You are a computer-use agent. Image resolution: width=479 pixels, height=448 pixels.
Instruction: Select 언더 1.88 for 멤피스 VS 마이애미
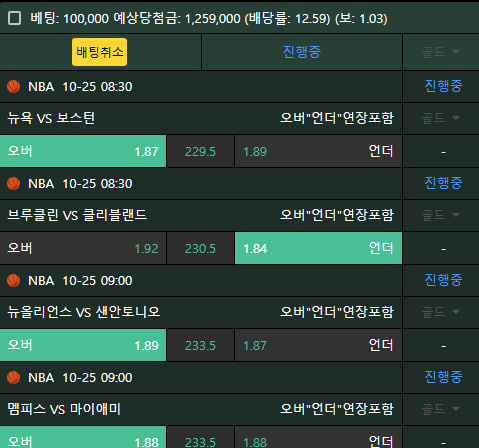coord(318,437)
